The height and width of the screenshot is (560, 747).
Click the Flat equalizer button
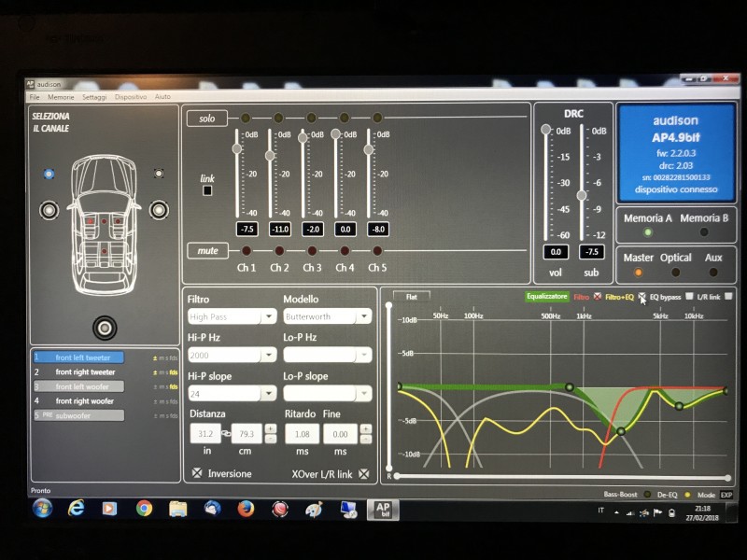(x=412, y=297)
